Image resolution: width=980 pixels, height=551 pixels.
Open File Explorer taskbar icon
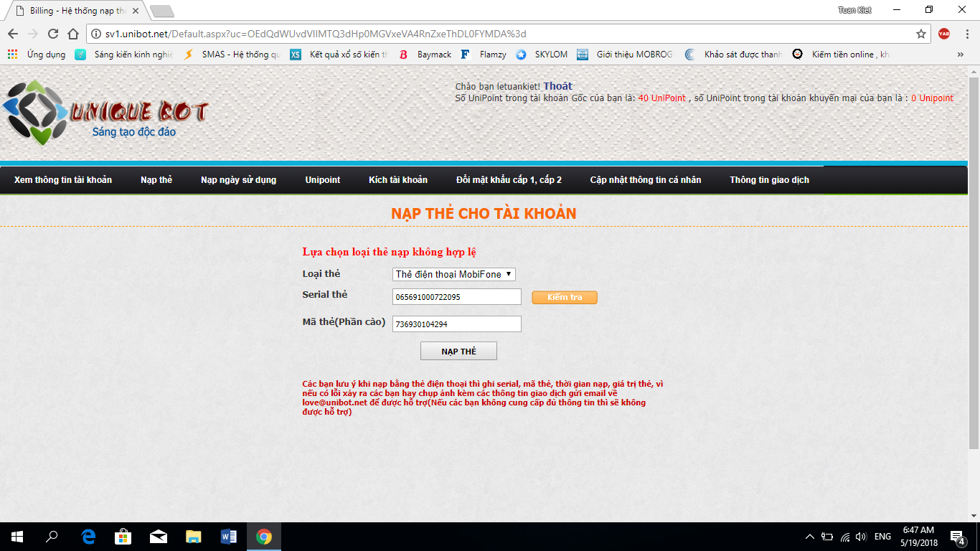tap(194, 536)
